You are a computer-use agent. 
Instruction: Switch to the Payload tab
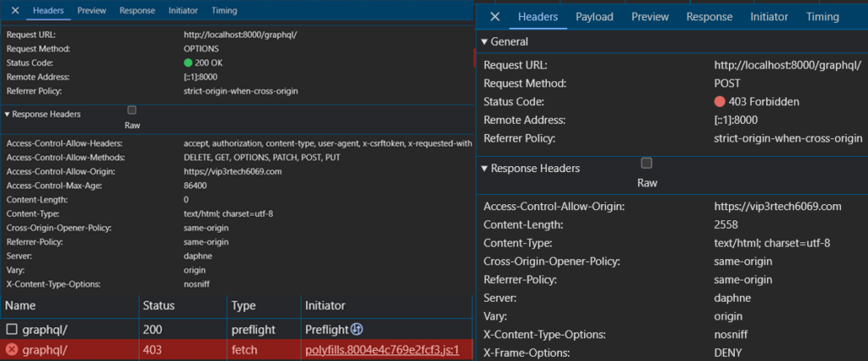tap(594, 17)
